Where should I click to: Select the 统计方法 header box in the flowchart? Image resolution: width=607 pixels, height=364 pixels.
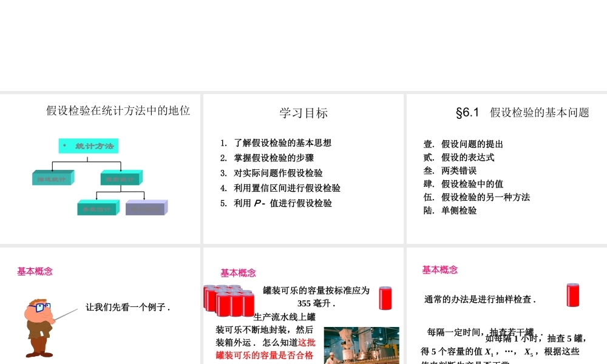click(89, 146)
